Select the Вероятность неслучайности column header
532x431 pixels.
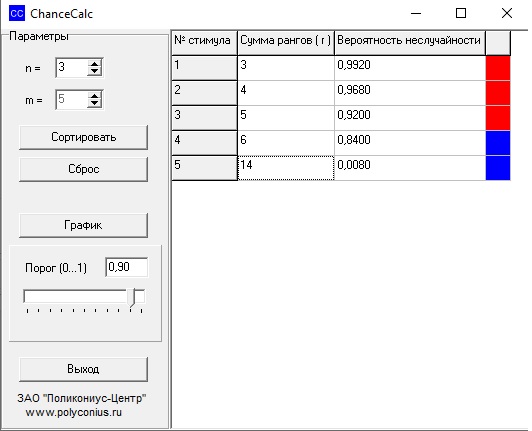pyautogui.click(x=410, y=42)
